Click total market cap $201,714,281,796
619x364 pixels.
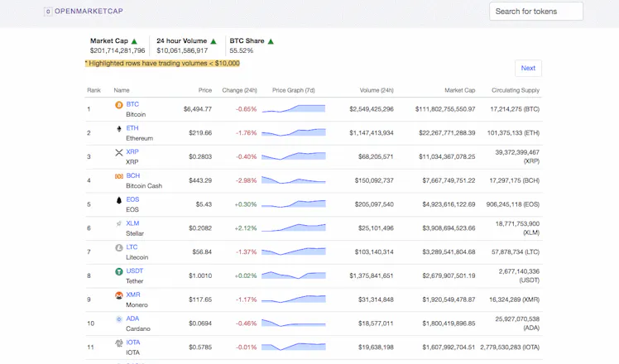click(118, 50)
